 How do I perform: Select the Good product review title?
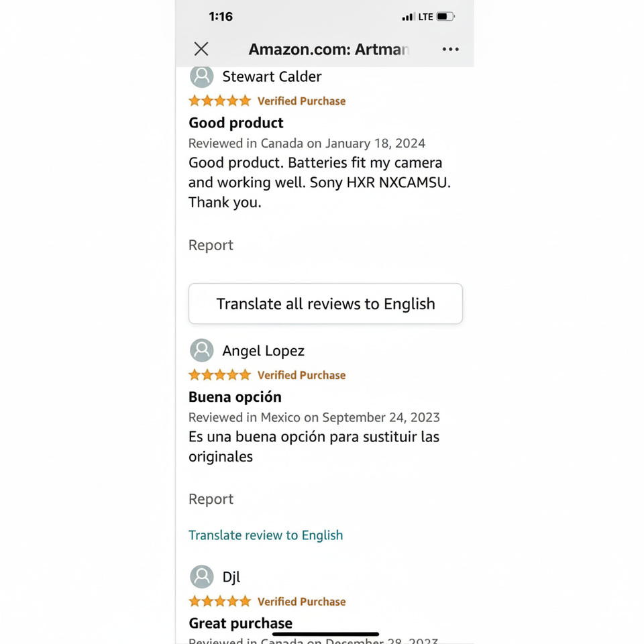point(236,123)
